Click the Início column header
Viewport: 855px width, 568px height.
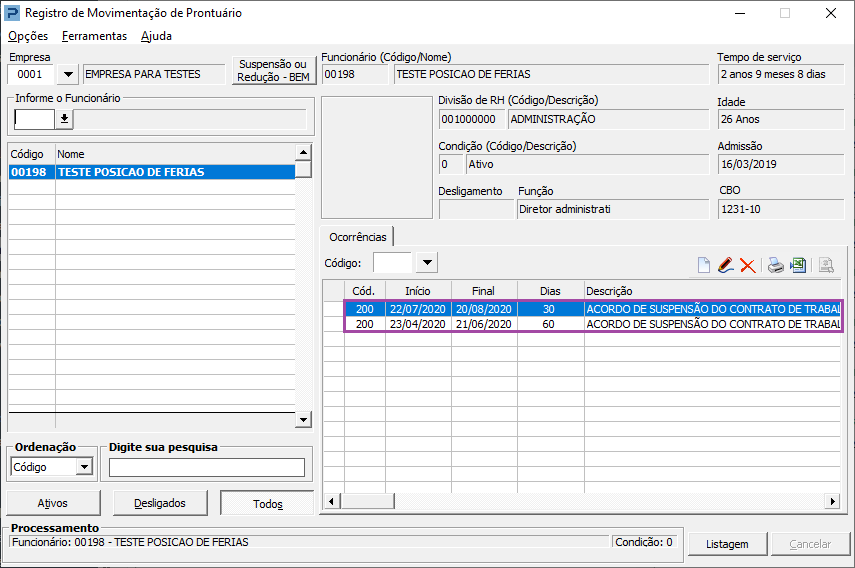pyautogui.click(x=418, y=291)
